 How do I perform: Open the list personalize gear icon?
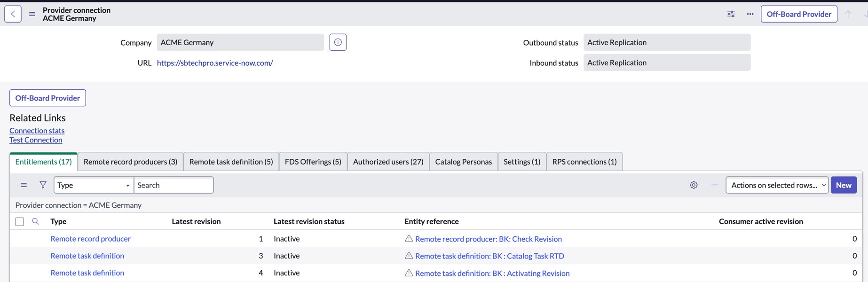tap(694, 185)
